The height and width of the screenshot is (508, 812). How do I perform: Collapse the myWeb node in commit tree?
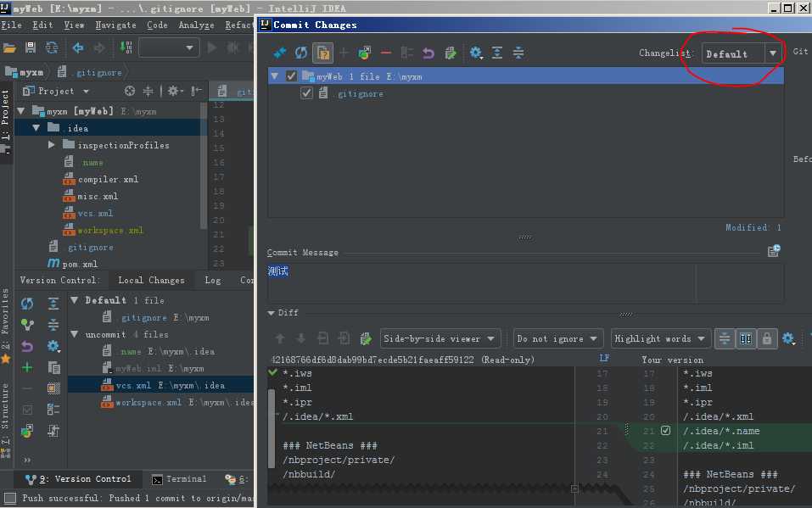click(x=275, y=76)
